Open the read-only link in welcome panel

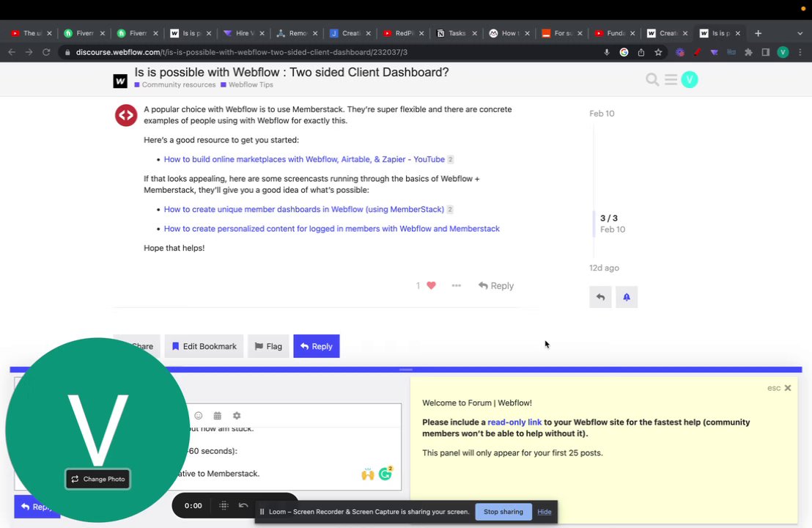click(x=514, y=422)
